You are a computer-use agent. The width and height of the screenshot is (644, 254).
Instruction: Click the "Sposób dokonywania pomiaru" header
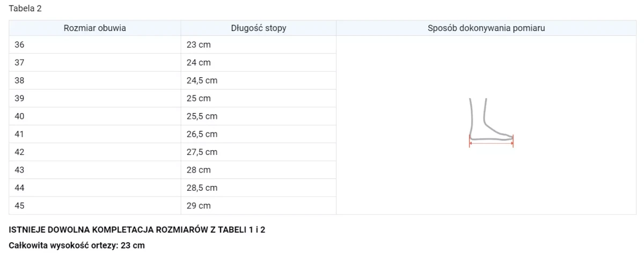point(486,28)
